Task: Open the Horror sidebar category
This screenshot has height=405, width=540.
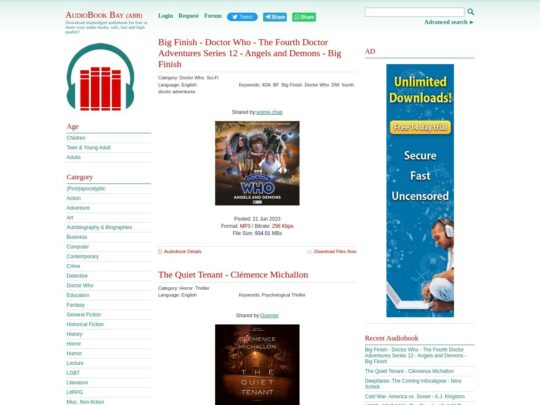Action: click(x=74, y=344)
